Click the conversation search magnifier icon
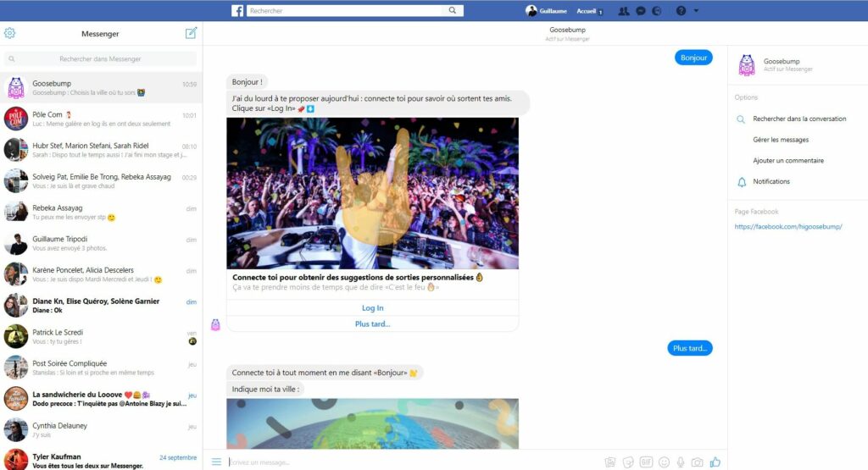The width and height of the screenshot is (868, 470). point(741,119)
